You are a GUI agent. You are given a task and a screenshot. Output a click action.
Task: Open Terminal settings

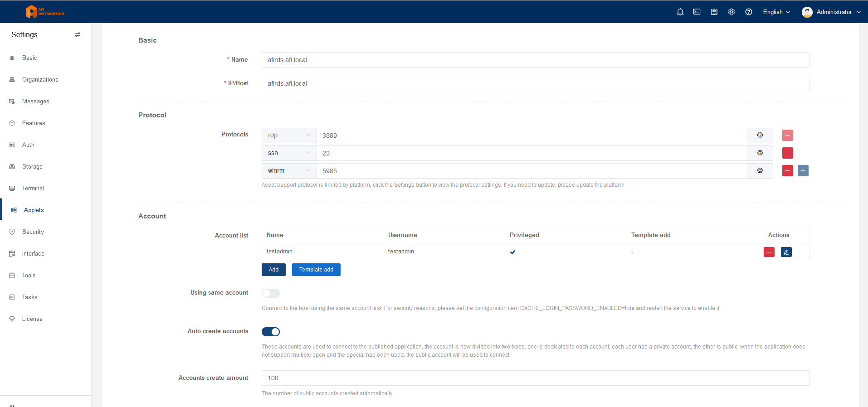coord(45,188)
